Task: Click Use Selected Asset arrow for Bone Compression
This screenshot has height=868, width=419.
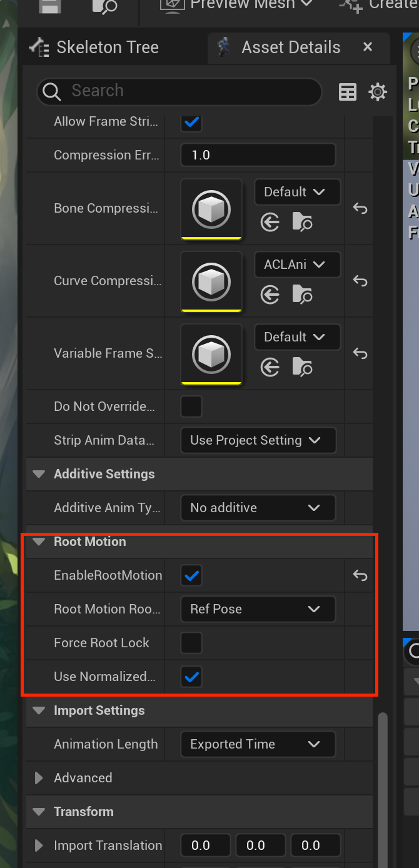Action: [x=270, y=222]
